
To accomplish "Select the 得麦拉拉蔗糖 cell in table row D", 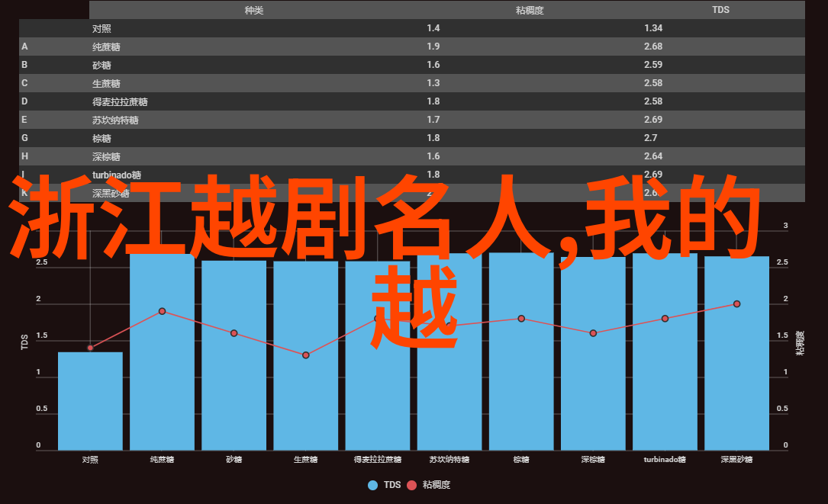I will [120, 102].
